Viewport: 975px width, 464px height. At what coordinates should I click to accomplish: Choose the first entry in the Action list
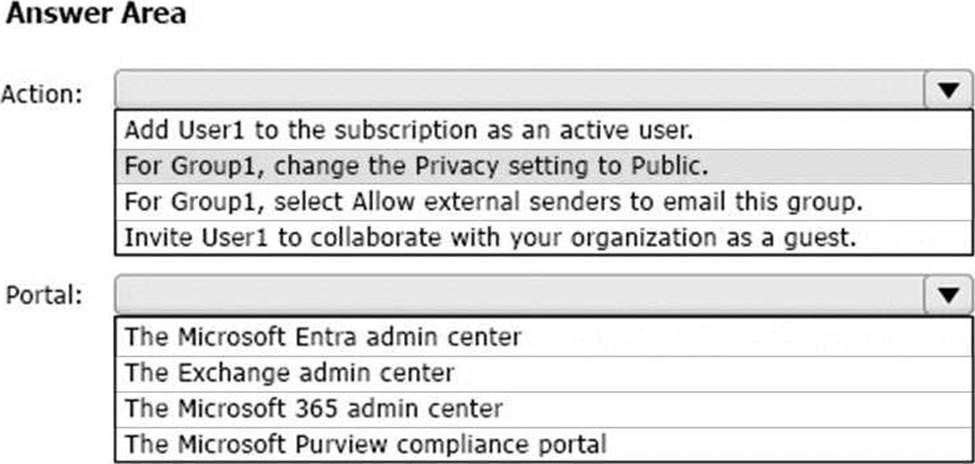coord(543,131)
